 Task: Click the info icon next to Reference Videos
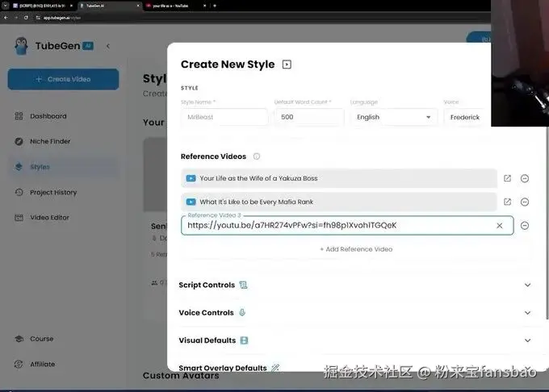coord(257,156)
